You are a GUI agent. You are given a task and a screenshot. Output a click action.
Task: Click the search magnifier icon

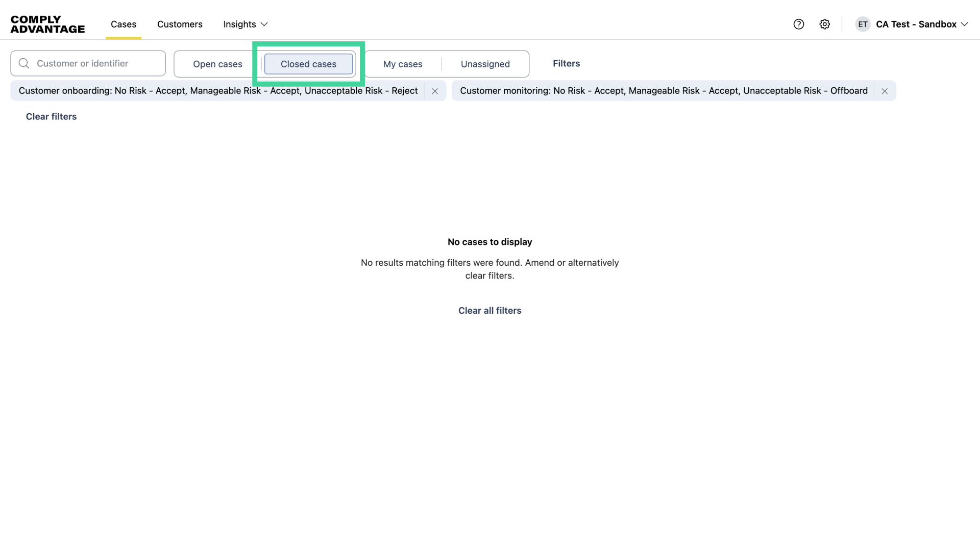(x=23, y=63)
